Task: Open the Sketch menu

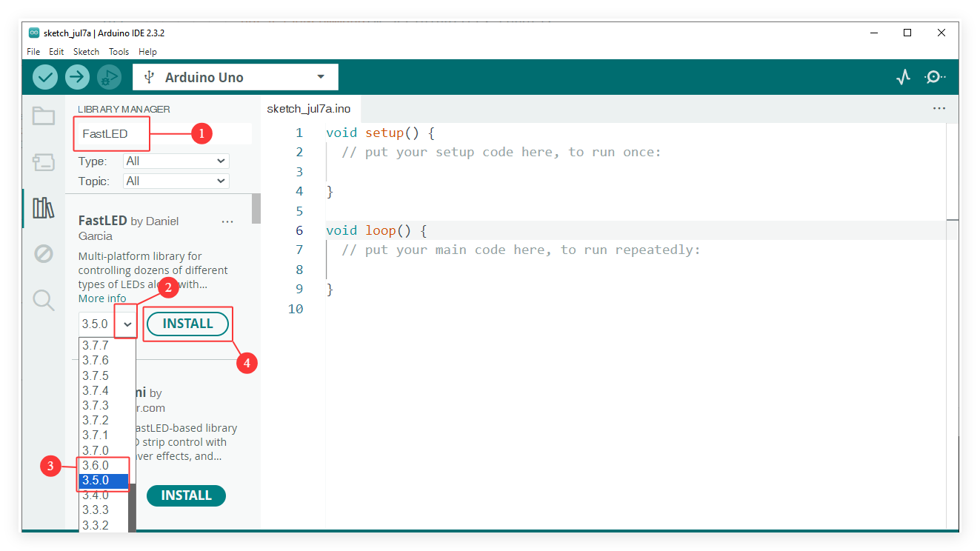Action: pos(86,52)
